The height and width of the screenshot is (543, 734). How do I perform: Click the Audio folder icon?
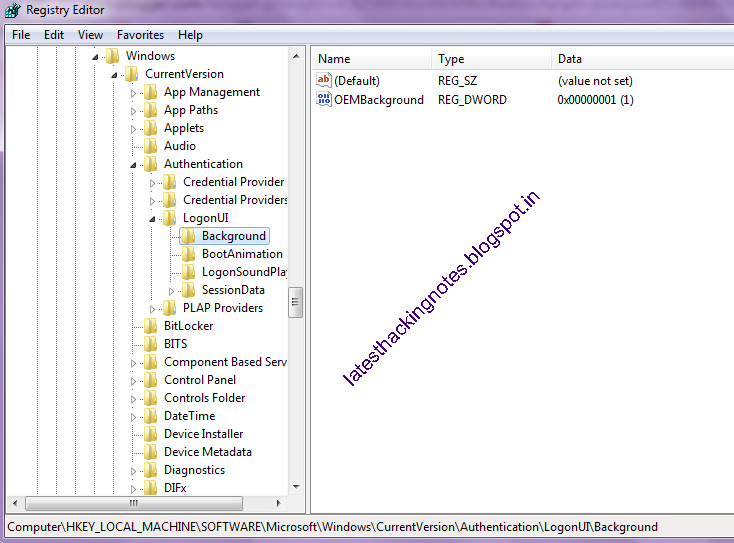point(150,146)
